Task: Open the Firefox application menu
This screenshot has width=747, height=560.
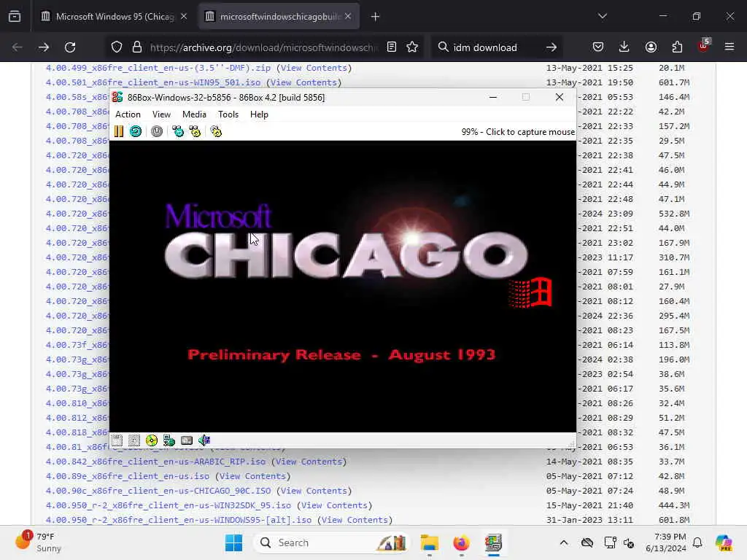Action: 729,47
